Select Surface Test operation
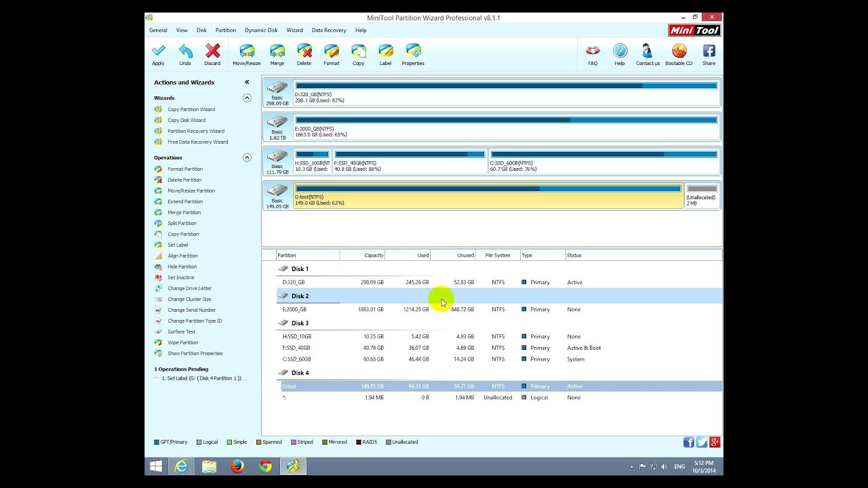Screen dimensions: 868x488 [181, 331]
